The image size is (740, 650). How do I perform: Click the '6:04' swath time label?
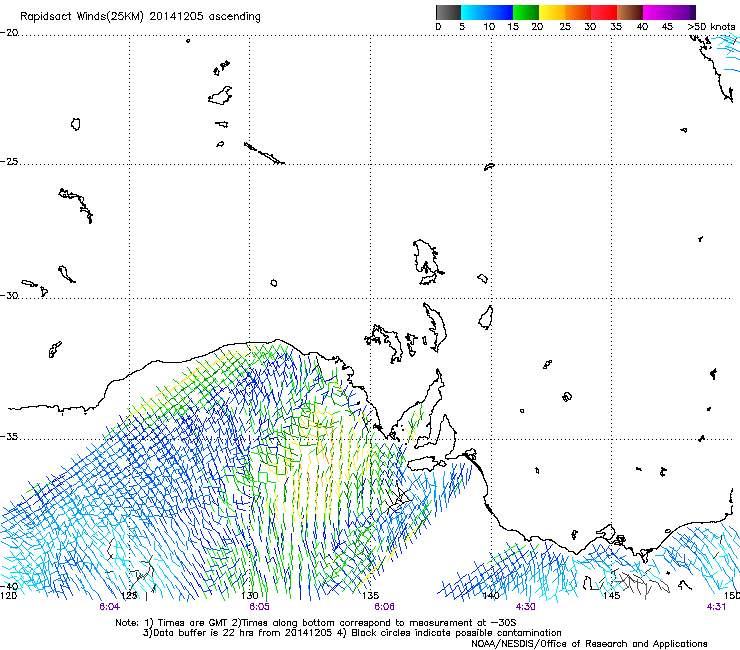[x=109, y=607]
